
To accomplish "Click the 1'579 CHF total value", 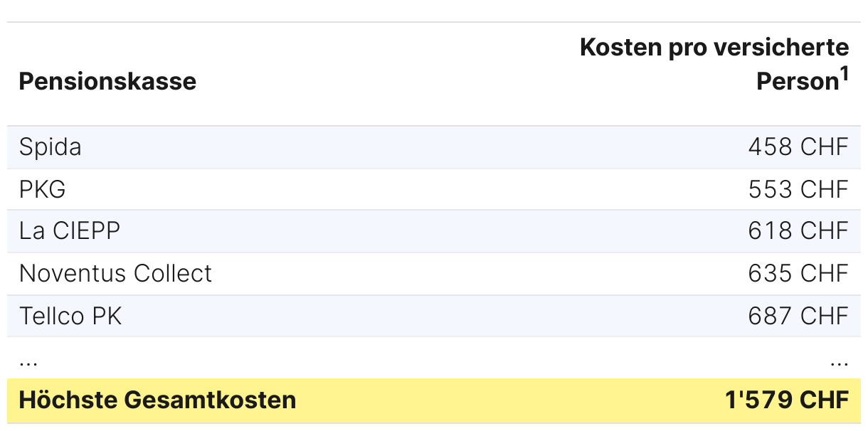I will click(787, 400).
